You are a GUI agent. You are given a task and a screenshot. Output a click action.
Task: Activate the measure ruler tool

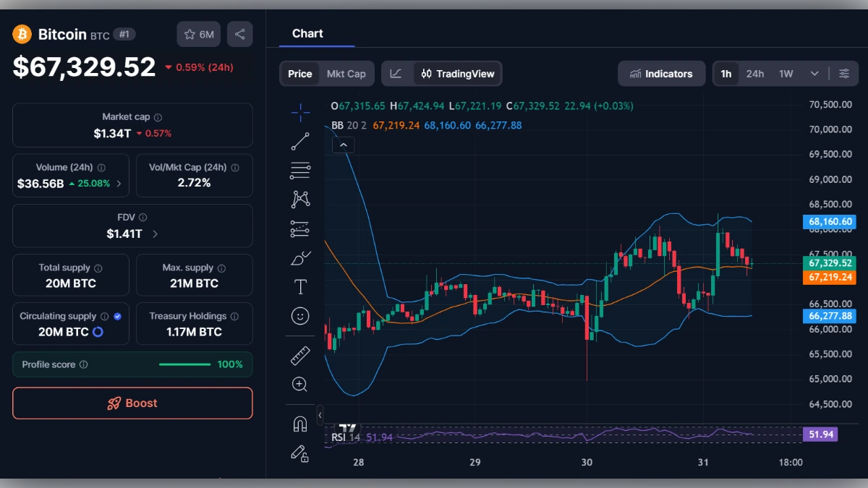pyautogui.click(x=300, y=355)
